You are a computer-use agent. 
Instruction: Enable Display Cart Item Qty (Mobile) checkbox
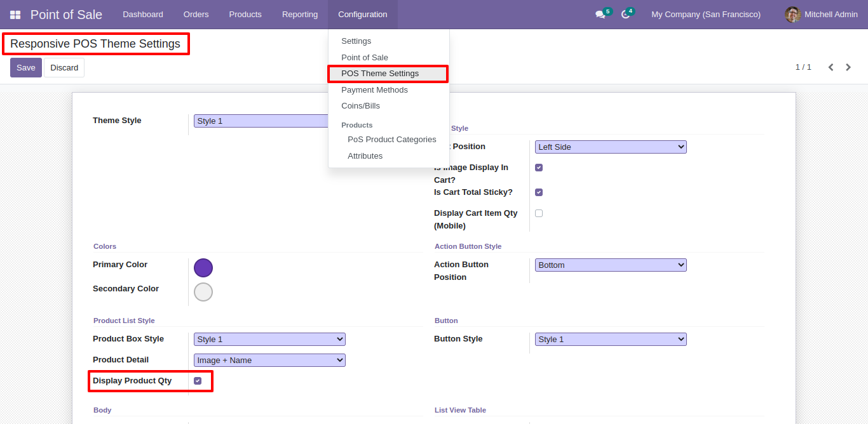[x=539, y=213]
